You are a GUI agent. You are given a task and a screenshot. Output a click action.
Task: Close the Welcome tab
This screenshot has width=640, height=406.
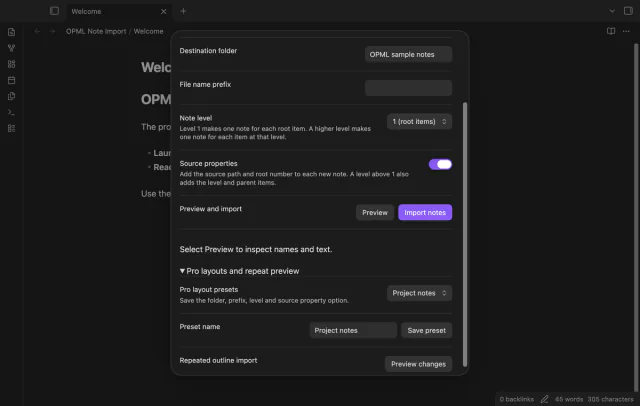pos(163,11)
